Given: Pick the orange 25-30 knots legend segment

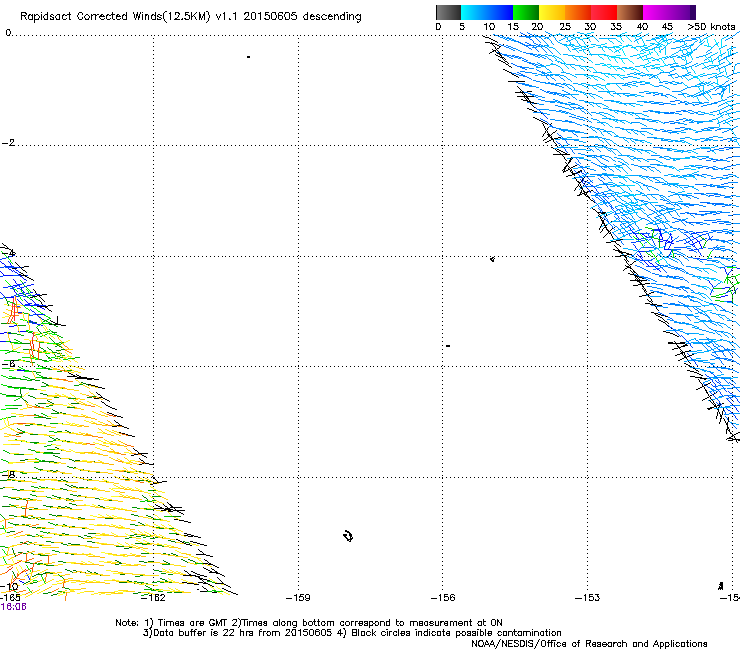Looking at the screenshot, I should [578, 12].
